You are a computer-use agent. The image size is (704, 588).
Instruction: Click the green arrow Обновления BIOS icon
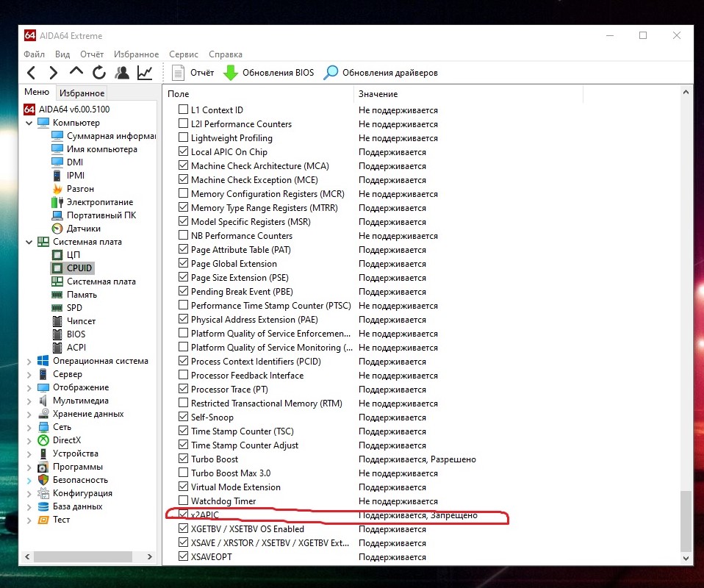230,72
